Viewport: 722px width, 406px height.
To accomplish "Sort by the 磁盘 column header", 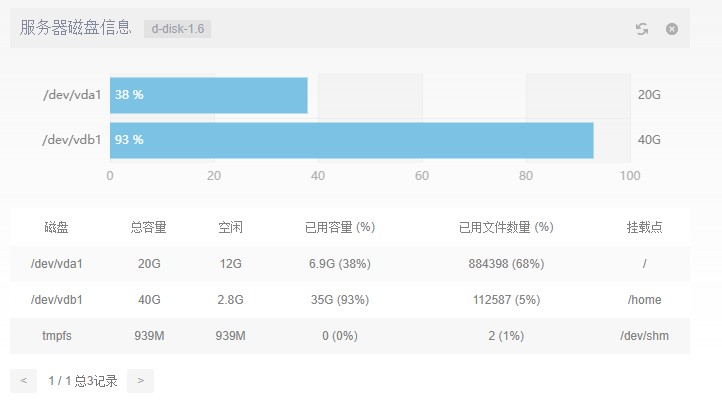I will coord(57,228).
